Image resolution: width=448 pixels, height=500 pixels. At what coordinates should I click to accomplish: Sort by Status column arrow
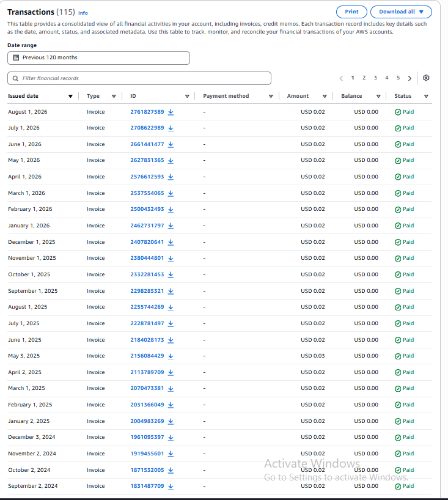click(x=426, y=97)
